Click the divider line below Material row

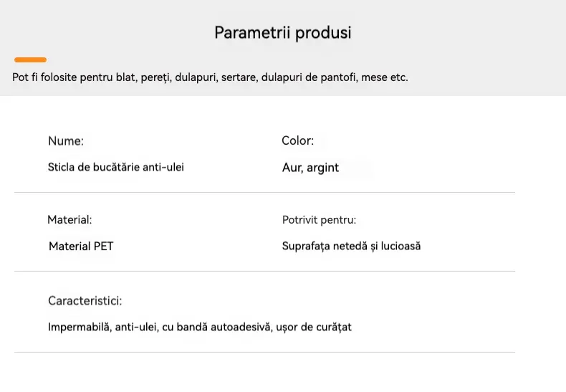click(264, 271)
